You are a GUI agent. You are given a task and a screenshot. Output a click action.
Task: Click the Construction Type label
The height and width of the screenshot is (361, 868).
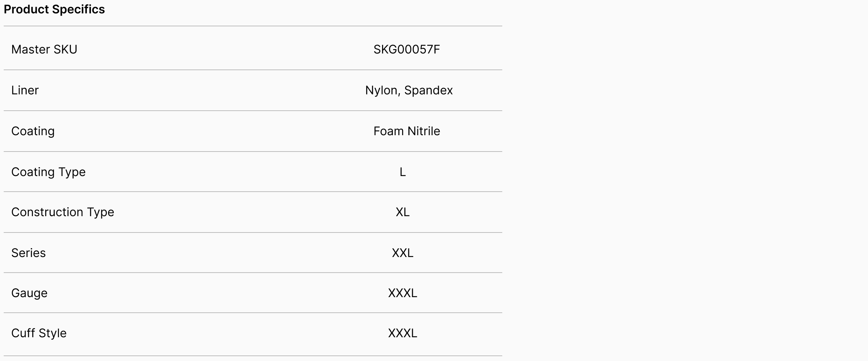point(63,212)
